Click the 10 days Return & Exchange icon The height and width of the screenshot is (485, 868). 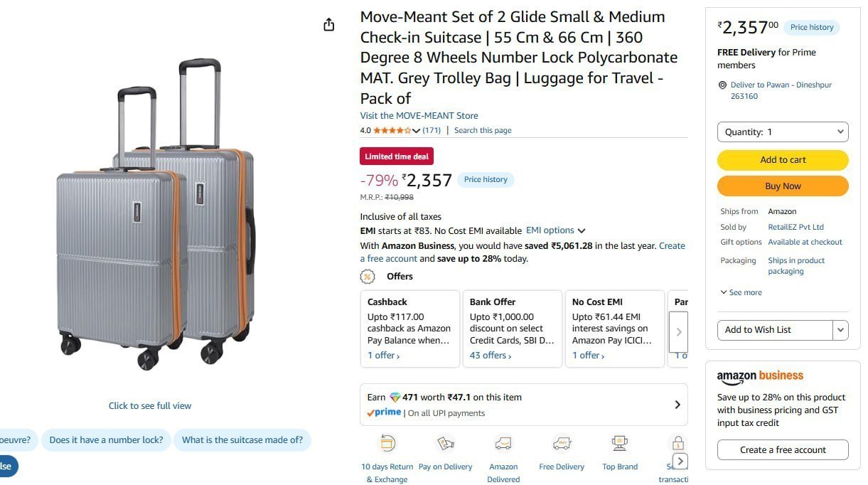(x=387, y=444)
